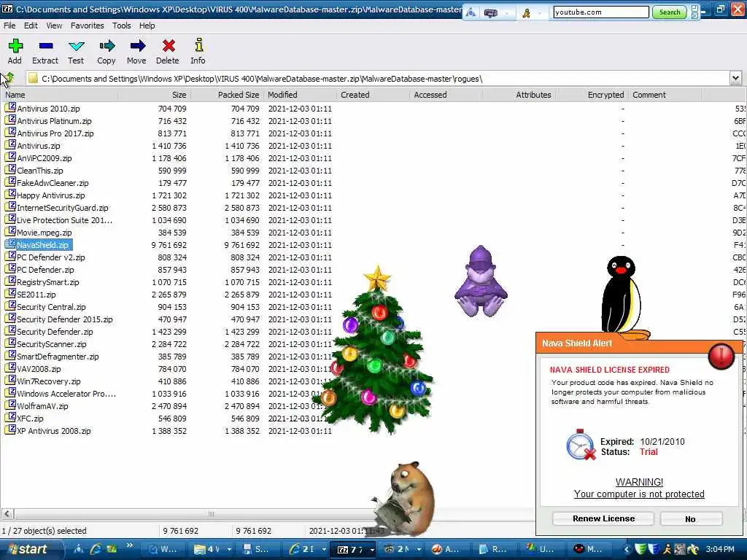Show hidden tray icons arrow
The image size is (747, 560).
(627, 549)
